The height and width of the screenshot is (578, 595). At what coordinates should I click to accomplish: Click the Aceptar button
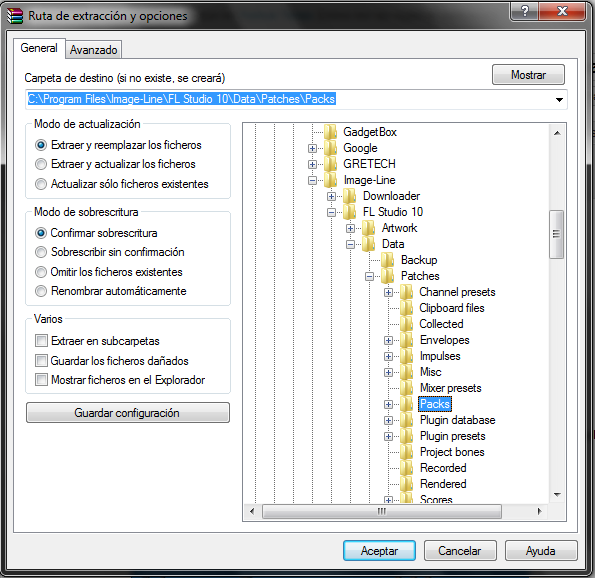pyautogui.click(x=379, y=551)
